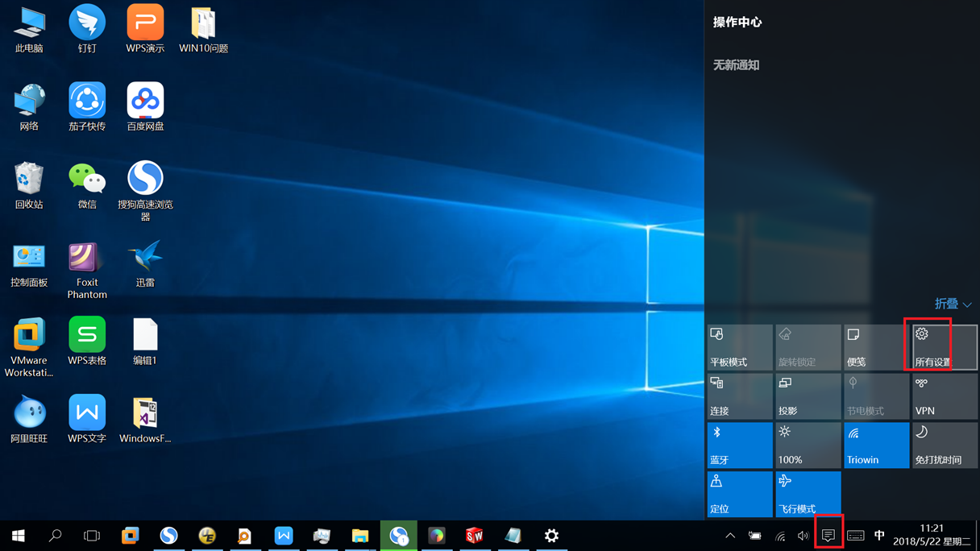Click the yellow E icon in the taskbar

pyautogui.click(x=207, y=536)
